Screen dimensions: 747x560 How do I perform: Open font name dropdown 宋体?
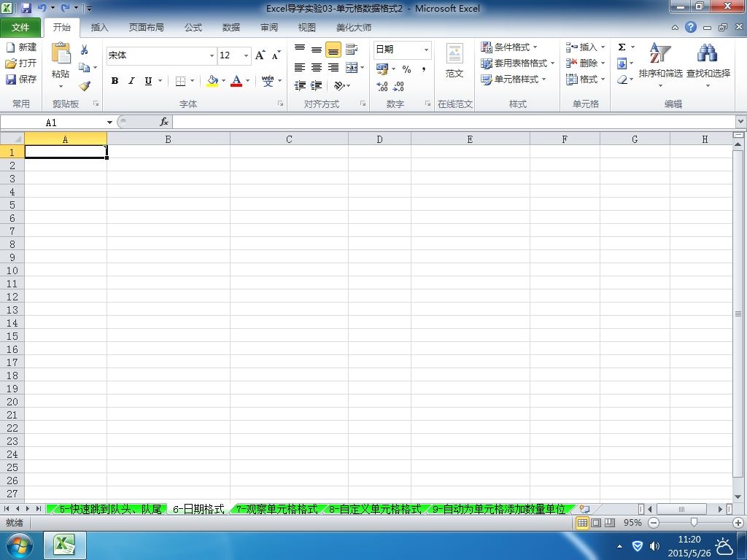tap(212, 55)
